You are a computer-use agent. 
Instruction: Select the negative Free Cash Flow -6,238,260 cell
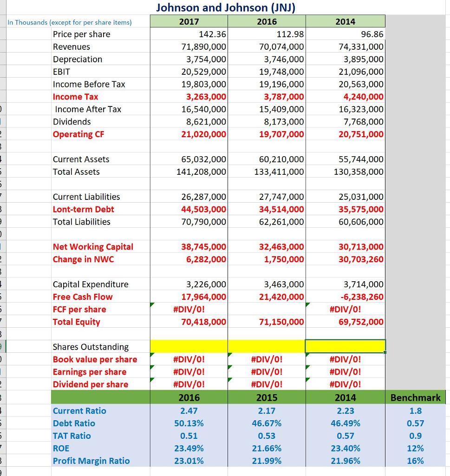(345, 297)
